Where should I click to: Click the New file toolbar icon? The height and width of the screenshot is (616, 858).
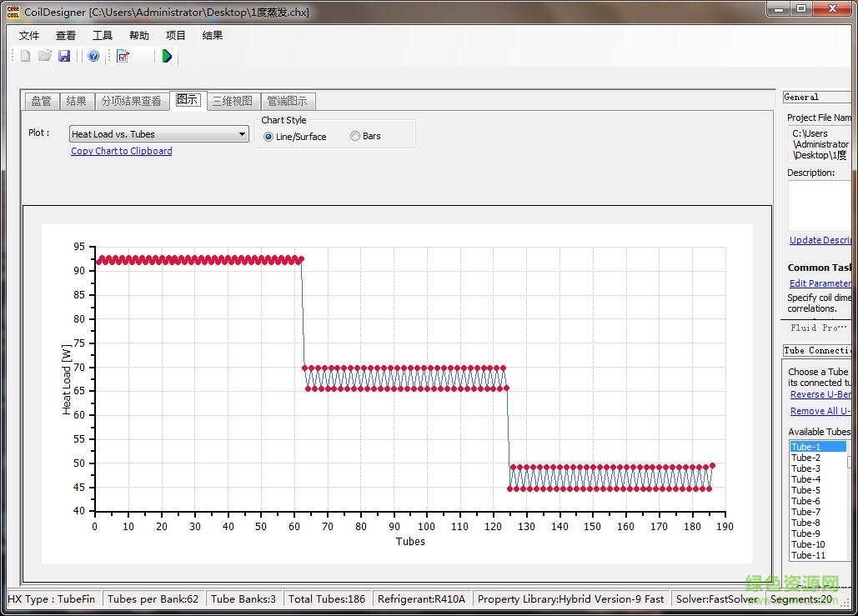pyautogui.click(x=26, y=56)
